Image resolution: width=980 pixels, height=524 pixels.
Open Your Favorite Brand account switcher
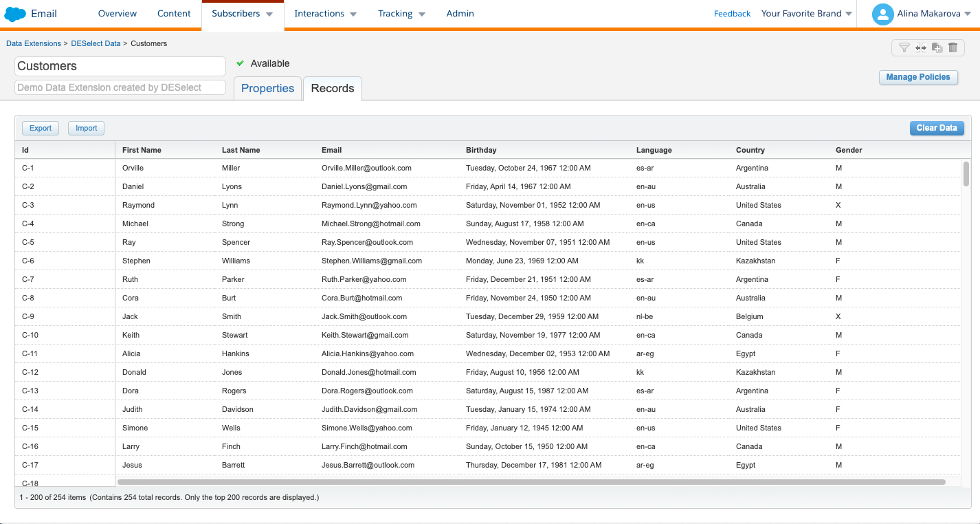[x=806, y=14]
